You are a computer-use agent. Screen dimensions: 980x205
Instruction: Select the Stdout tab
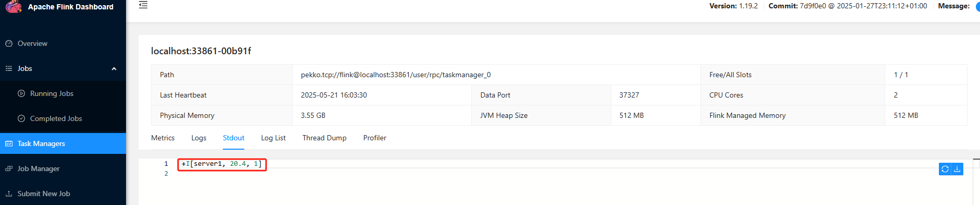pos(233,138)
